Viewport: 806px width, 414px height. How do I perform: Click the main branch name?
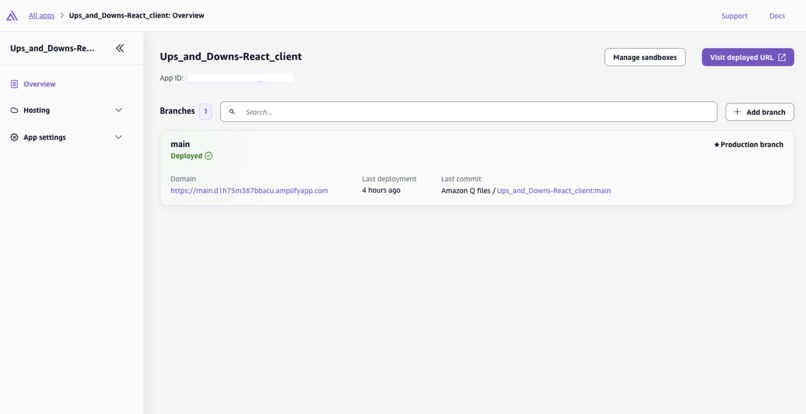(x=180, y=144)
